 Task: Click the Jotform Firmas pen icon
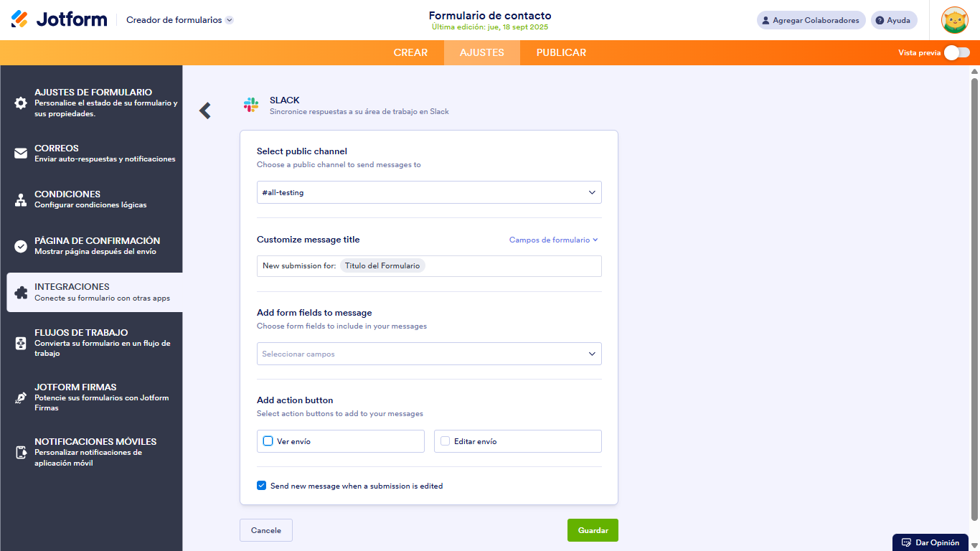pos(21,397)
